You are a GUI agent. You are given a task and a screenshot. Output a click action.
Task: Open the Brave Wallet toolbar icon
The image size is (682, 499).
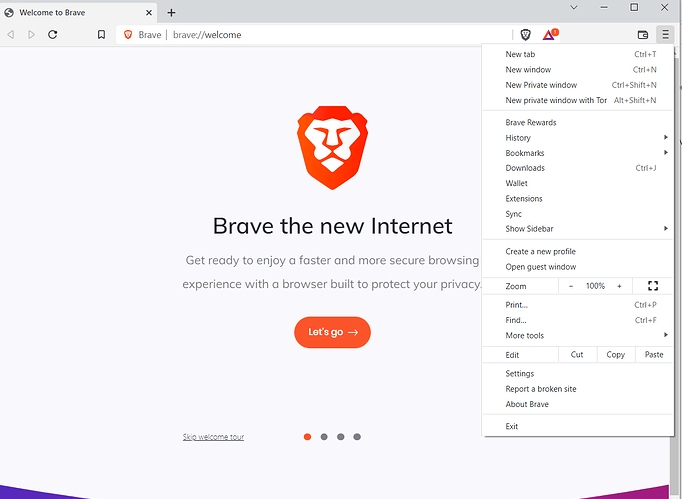coord(642,35)
